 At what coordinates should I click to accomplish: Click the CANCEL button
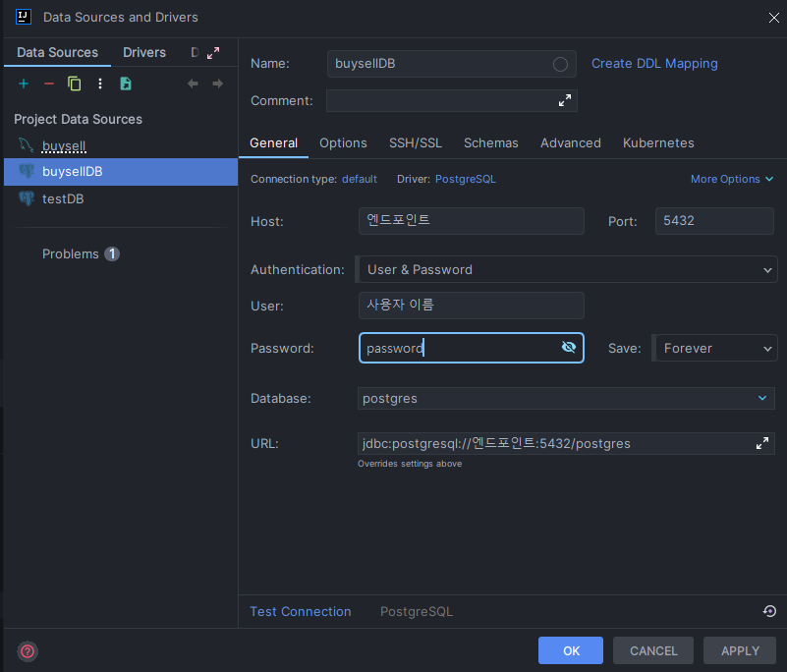coord(653,650)
